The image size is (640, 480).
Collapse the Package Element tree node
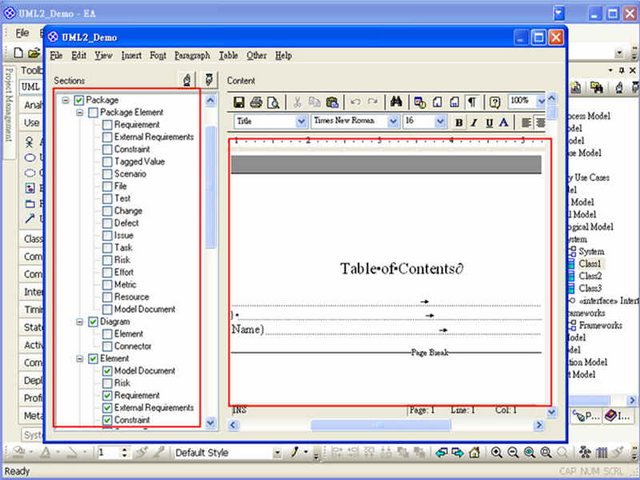(x=80, y=112)
